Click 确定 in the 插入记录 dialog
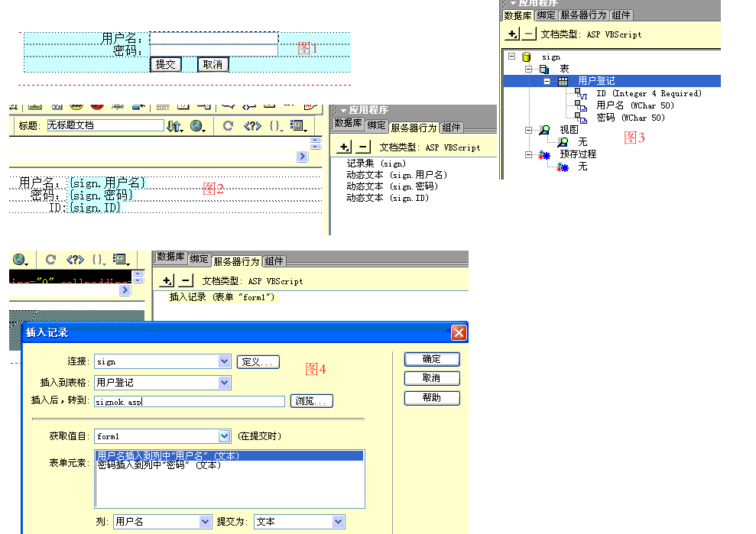The height and width of the screenshot is (534, 756). 431,359
